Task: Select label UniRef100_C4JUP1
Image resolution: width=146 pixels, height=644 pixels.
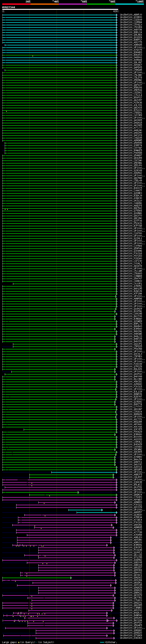Action: click(131, 284)
